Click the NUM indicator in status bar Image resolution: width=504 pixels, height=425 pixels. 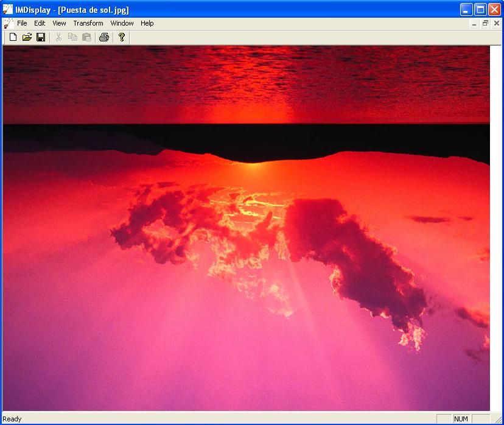coord(461,419)
